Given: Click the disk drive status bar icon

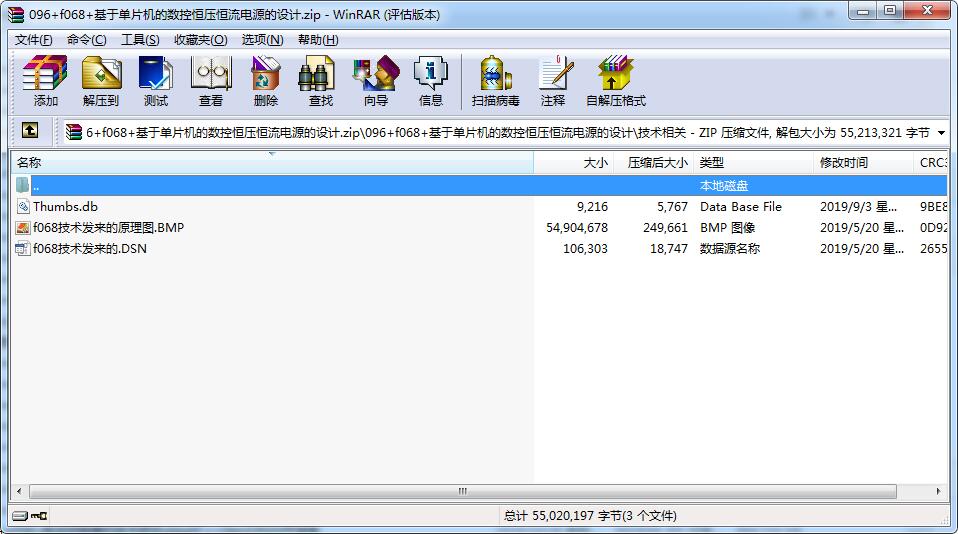Looking at the screenshot, I should click(x=20, y=516).
